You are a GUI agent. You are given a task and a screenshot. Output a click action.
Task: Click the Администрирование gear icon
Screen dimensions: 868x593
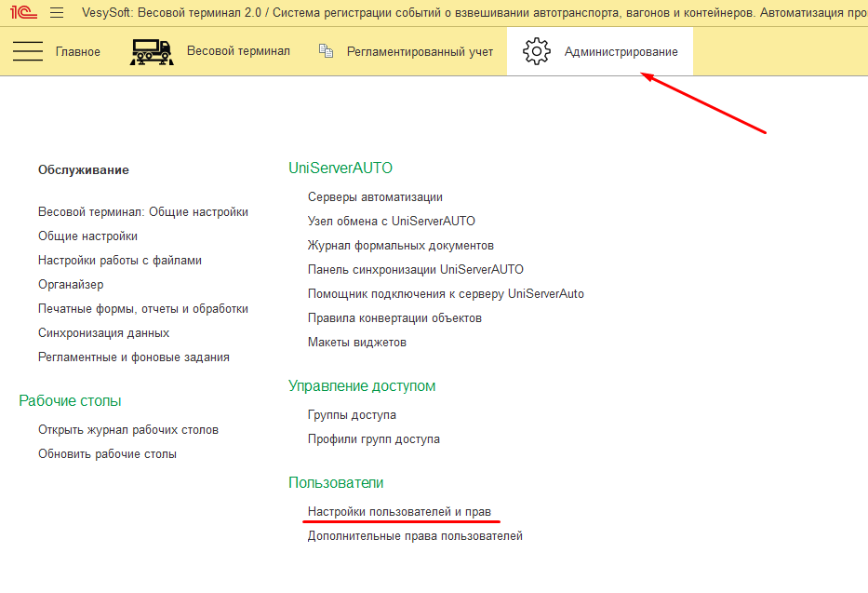click(537, 51)
